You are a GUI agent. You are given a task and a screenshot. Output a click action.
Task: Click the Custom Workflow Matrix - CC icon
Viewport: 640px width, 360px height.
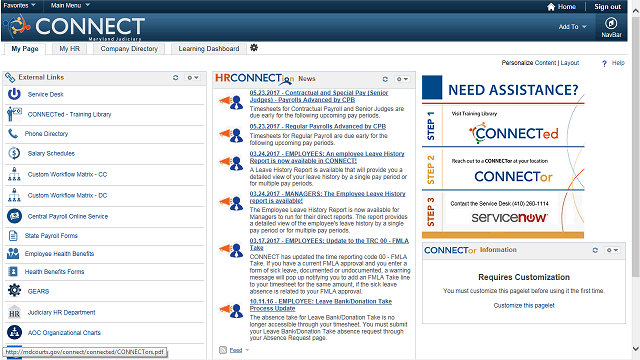pyautogui.click(x=14, y=174)
